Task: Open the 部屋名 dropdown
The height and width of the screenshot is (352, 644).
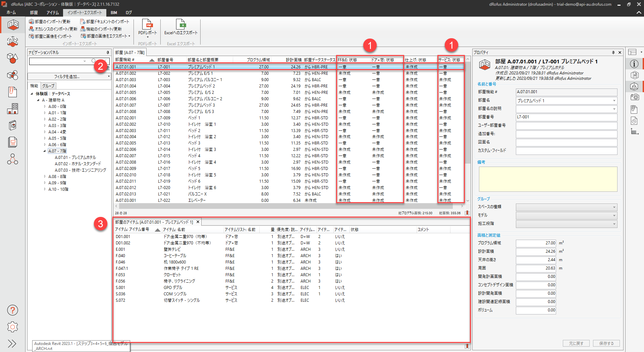Action: pyautogui.click(x=614, y=101)
